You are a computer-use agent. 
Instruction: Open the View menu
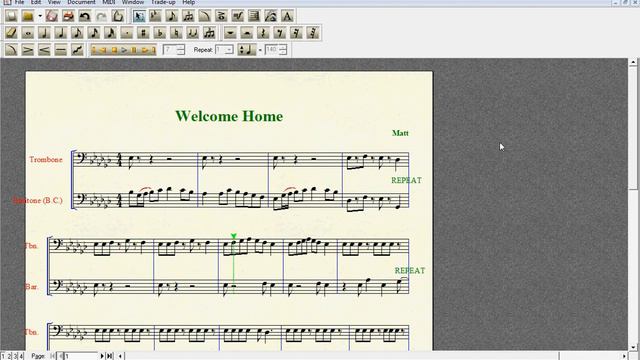[x=54, y=2]
